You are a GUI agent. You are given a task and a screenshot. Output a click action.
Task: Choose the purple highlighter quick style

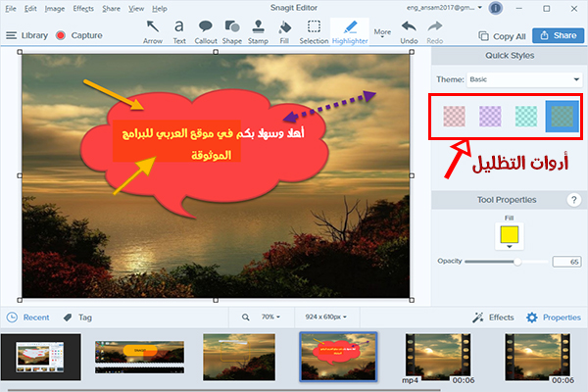tap(490, 117)
